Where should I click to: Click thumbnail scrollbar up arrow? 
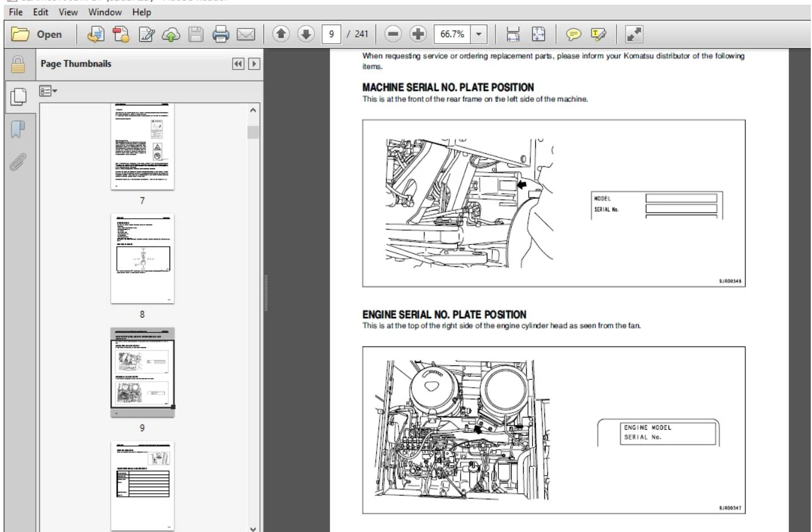coord(253,110)
